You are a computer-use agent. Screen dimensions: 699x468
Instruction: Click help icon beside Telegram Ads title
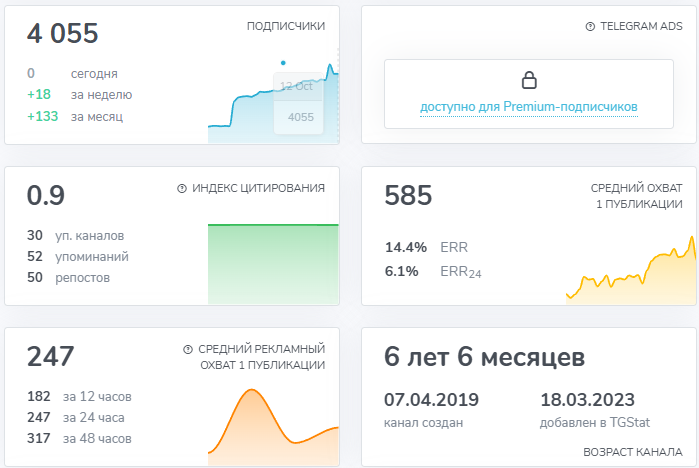pos(590,27)
